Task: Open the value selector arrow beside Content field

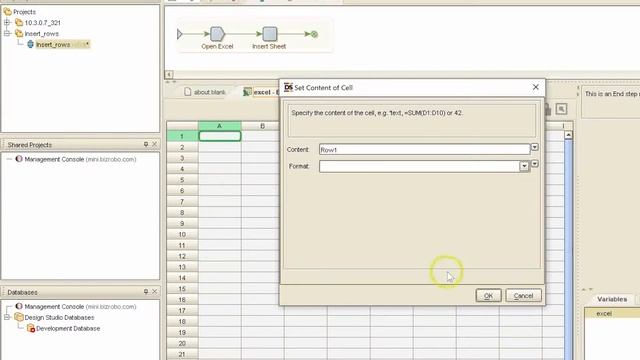Action: (x=534, y=147)
